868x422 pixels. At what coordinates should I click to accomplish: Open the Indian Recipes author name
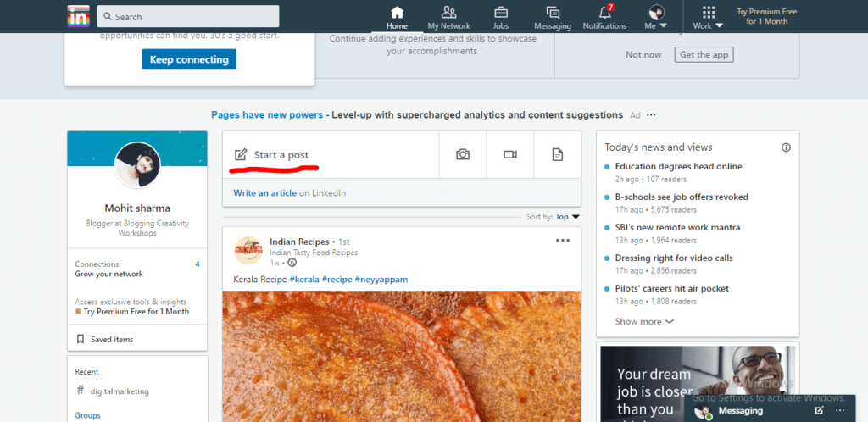point(299,242)
